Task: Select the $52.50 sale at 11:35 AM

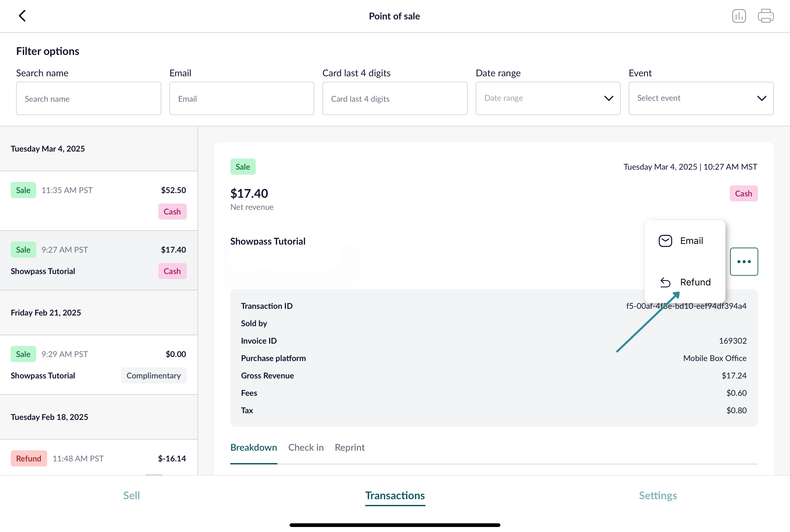Action: (x=99, y=201)
